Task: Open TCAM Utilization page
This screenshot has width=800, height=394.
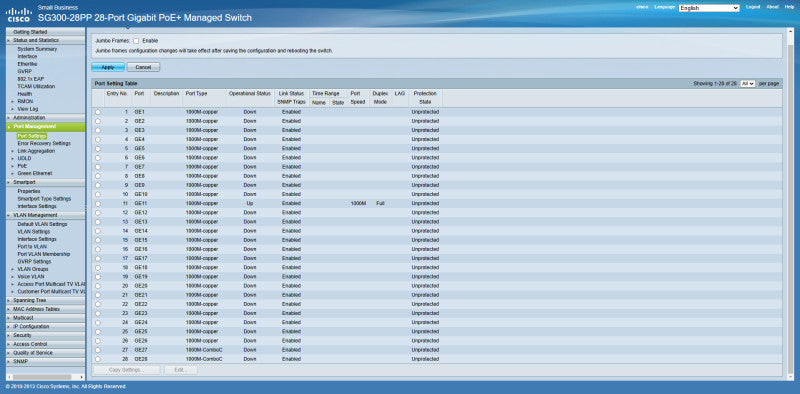Action: 36,86
